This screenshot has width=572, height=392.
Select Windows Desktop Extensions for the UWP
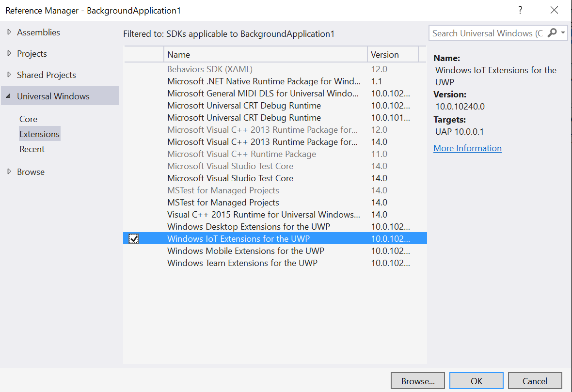tap(275, 226)
